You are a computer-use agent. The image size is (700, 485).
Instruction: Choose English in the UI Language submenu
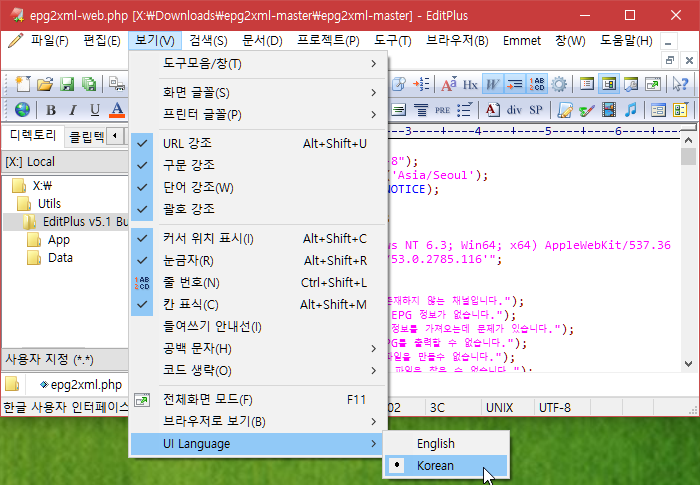pyautogui.click(x=446, y=443)
